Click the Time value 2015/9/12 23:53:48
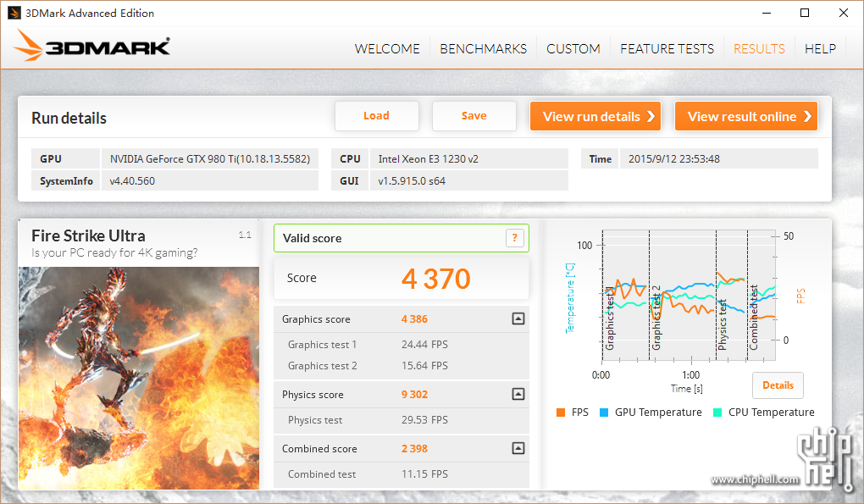This screenshot has width=864, height=504. coord(674,158)
